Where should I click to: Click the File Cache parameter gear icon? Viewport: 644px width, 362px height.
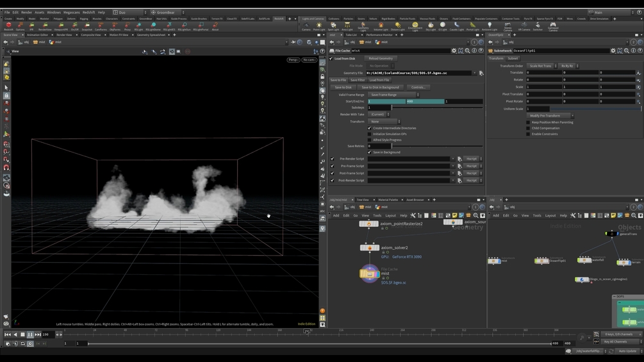[x=454, y=51]
